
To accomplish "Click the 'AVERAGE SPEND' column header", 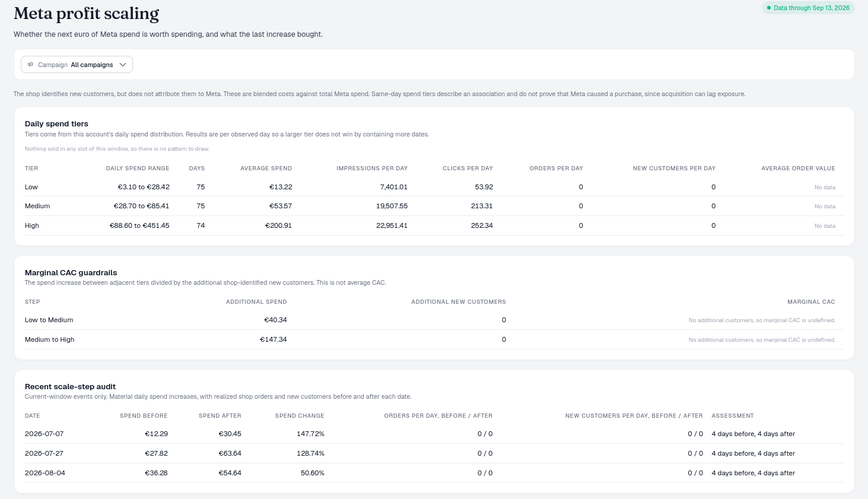I will [x=266, y=169].
